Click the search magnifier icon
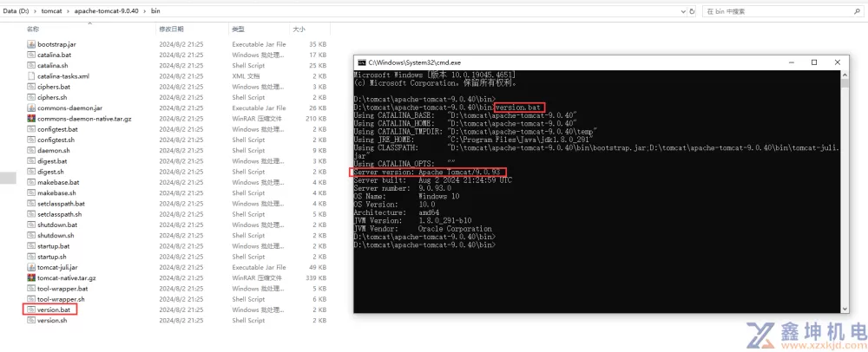The height and width of the screenshot is (352, 868). (857, 11)
